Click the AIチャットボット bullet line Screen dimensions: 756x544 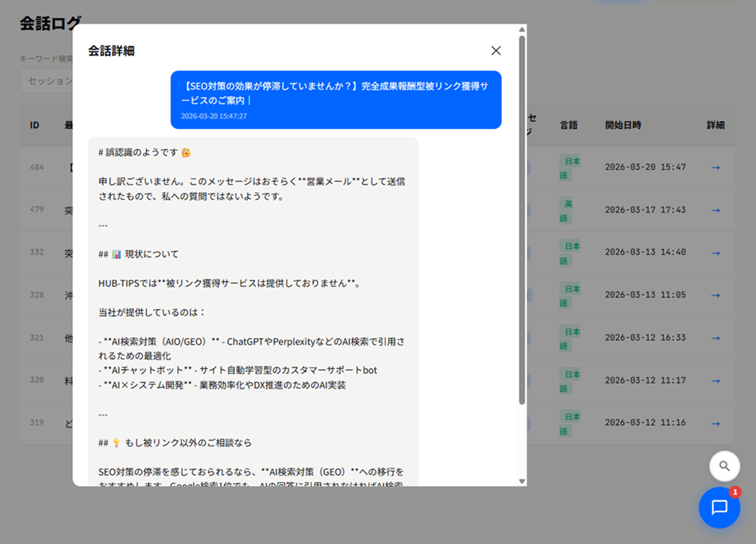[238, 370]
